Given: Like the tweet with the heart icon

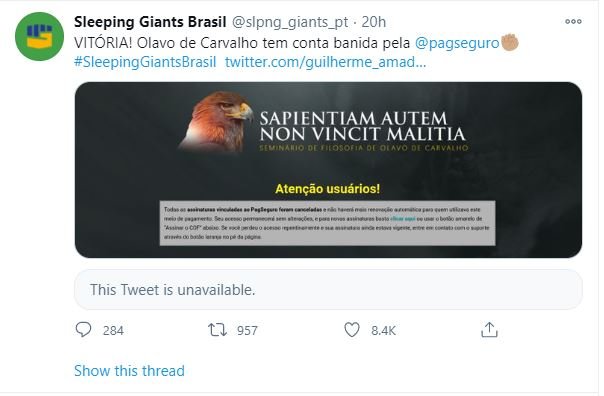Looking at the screenshot, I should 352,330.
